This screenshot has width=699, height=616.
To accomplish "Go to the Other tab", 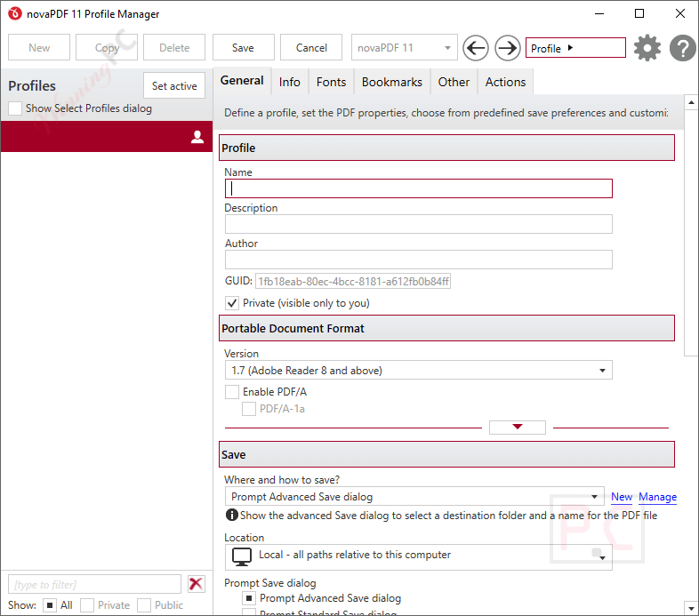I will coord(454,82).
